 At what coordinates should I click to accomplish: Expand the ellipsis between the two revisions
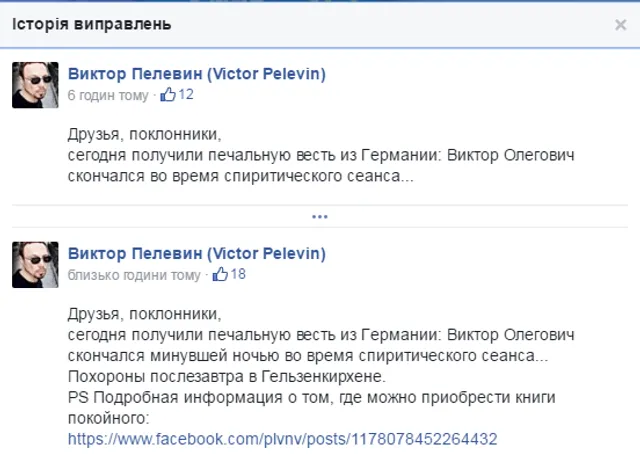click(320, 216)
